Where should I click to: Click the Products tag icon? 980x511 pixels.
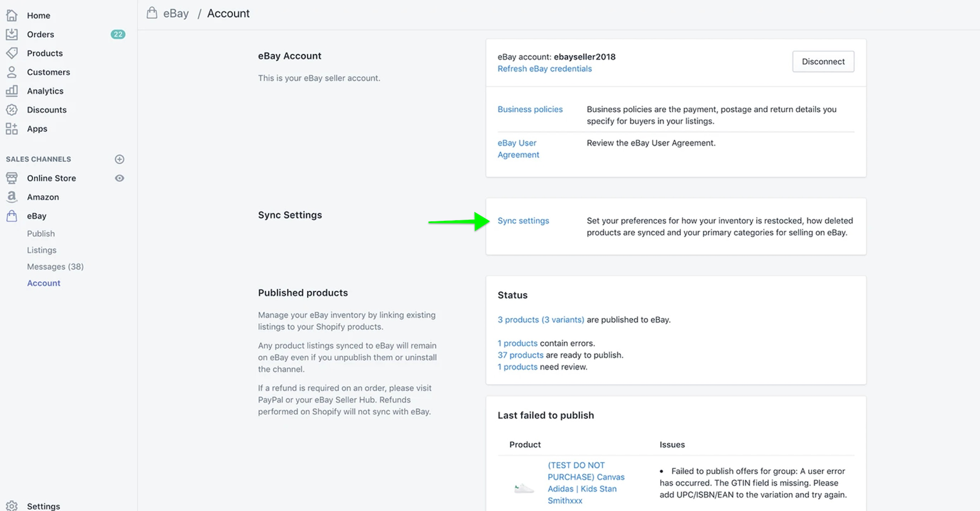(x=12, y=53)
